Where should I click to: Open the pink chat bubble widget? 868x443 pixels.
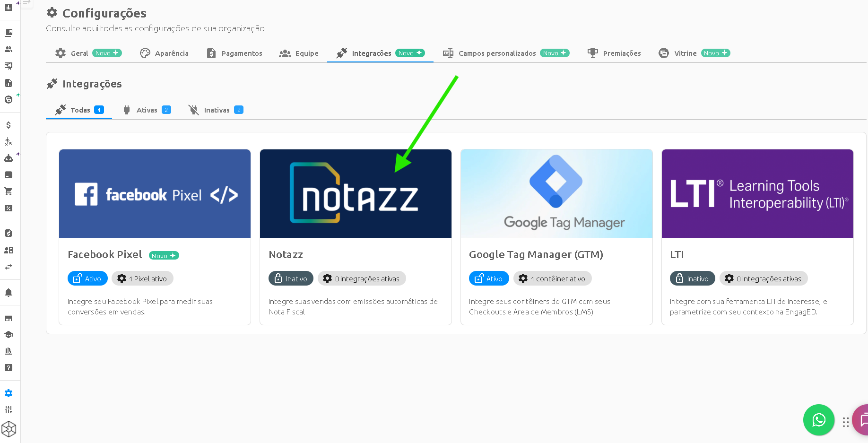pyautogui.click(x=861, y=420)
